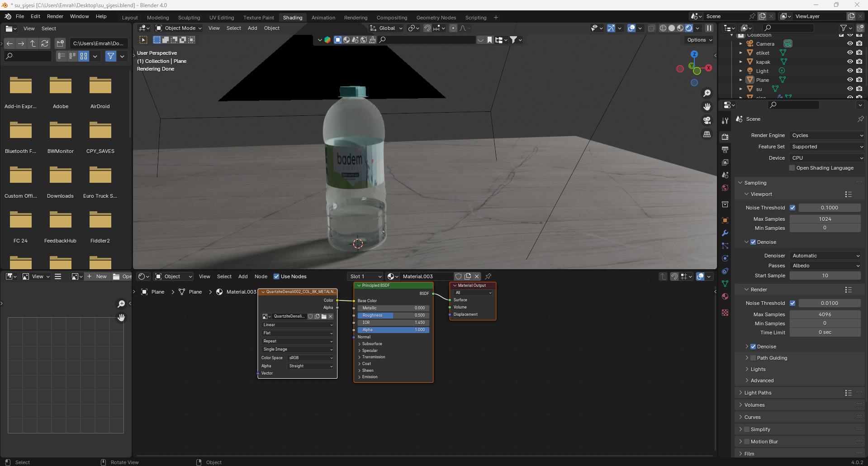Open the Object Constraints properties tab

pyautogui.click(x=725, y=271)
